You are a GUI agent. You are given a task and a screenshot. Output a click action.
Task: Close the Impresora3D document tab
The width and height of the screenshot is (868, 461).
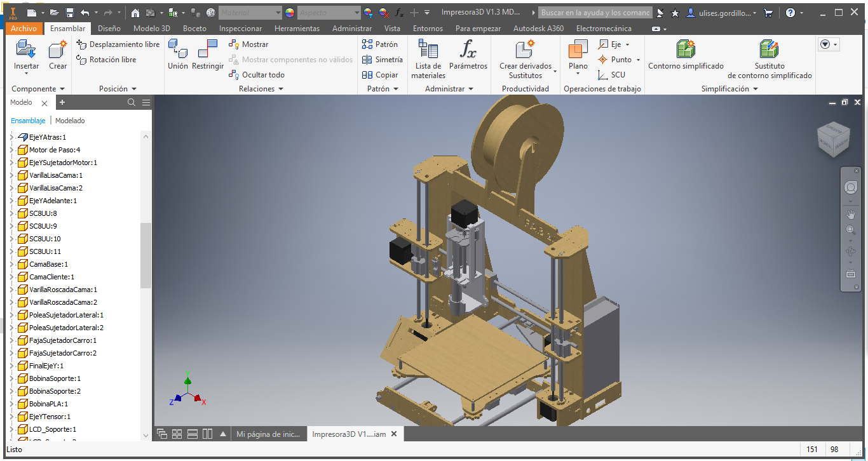point(394,434)
